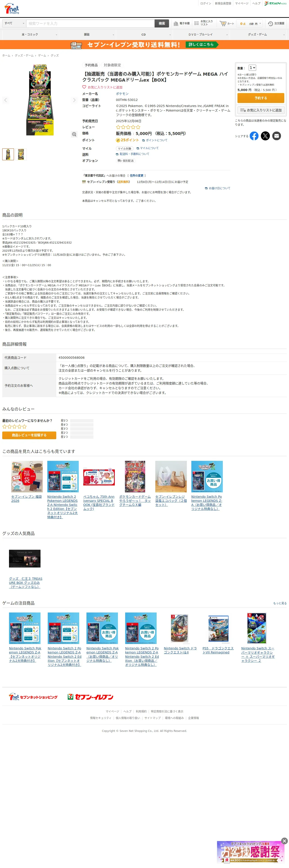Image resolution: width=289 pixels, height=868 pixels.
Task: Open the 新規会員登録 link
Action: point(223,3)
